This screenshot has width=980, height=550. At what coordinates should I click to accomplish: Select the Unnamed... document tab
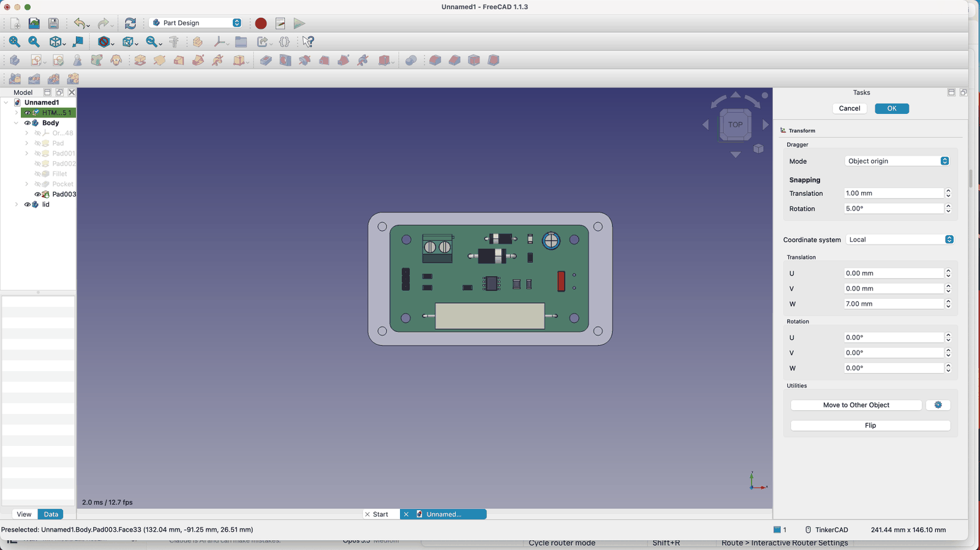coord(443,514)
